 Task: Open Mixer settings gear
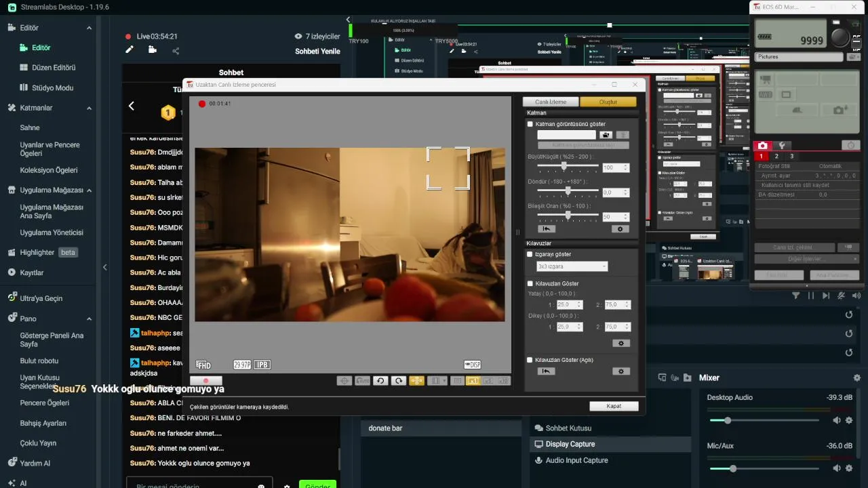tap(856, 378)
